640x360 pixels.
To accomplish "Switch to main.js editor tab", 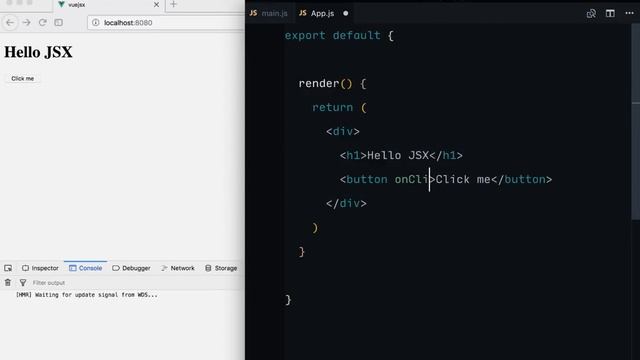I will point(269,13).
